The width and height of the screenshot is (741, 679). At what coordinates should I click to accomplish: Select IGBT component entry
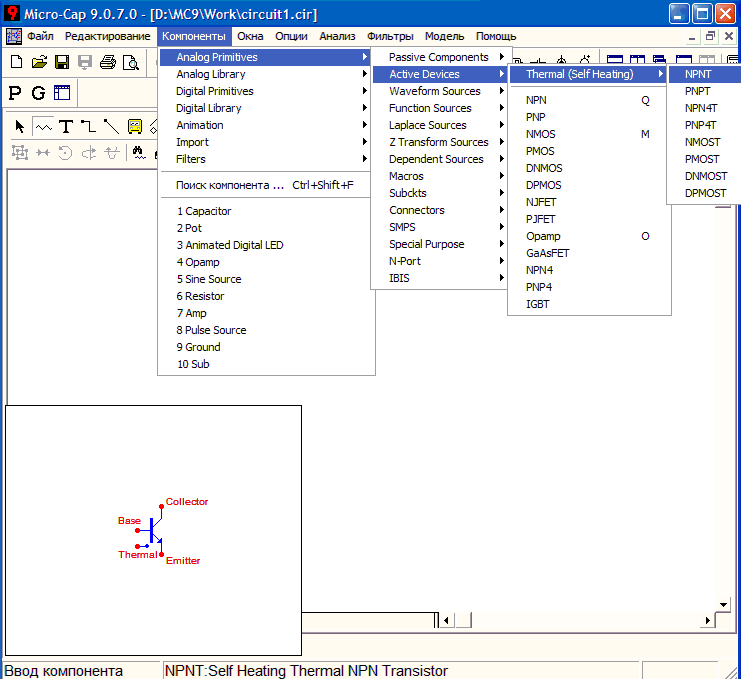tap(589, 304)
